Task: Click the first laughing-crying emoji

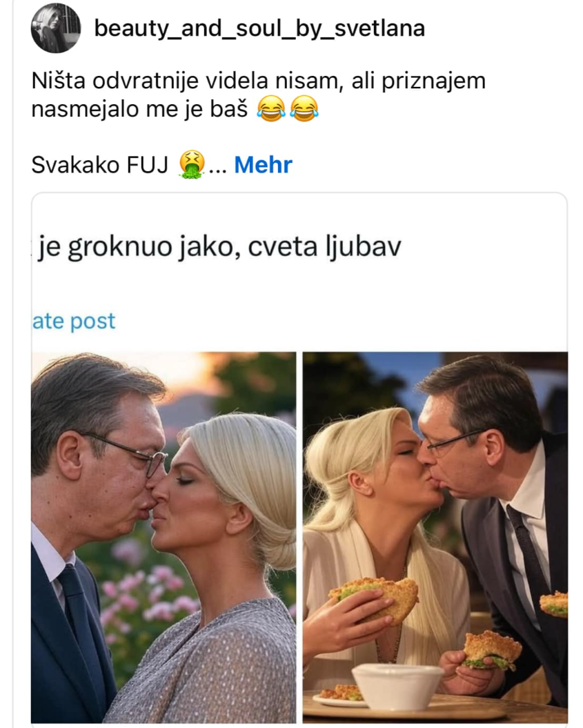Action: [x=270, y=109]
